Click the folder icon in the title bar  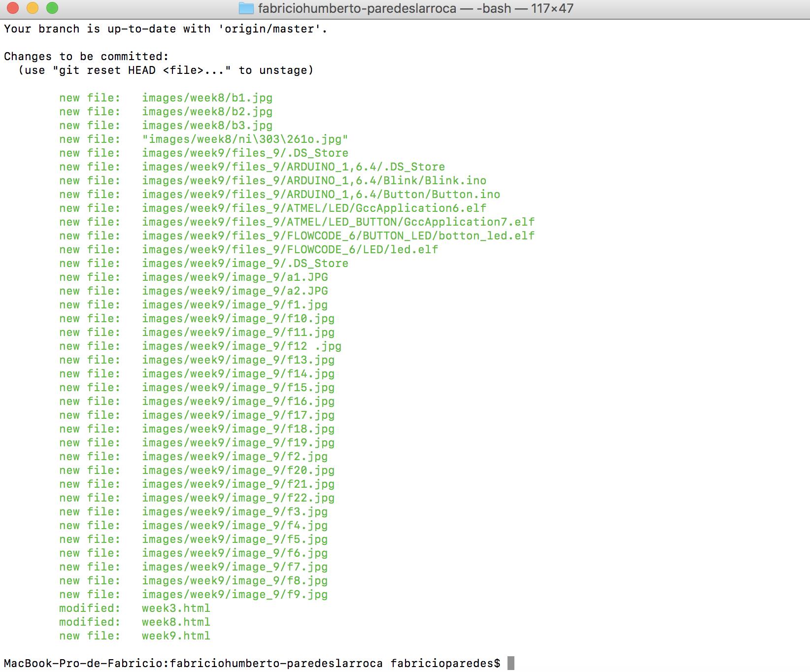(246, 8)
